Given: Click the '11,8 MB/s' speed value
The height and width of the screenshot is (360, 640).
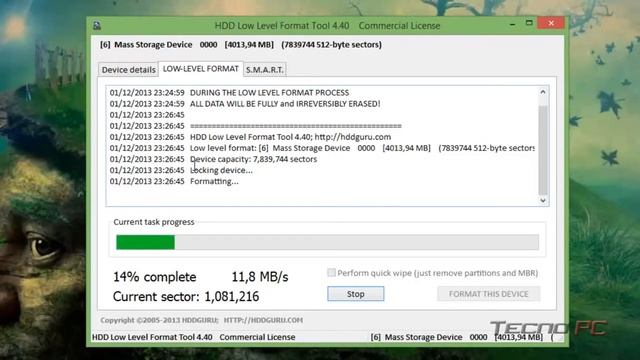Looking at the screenshot, I should point(260,277).
